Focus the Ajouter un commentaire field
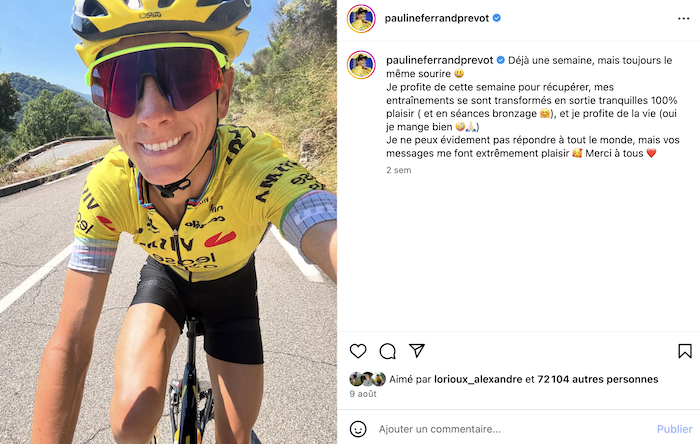700x444 pixels. 513,429
